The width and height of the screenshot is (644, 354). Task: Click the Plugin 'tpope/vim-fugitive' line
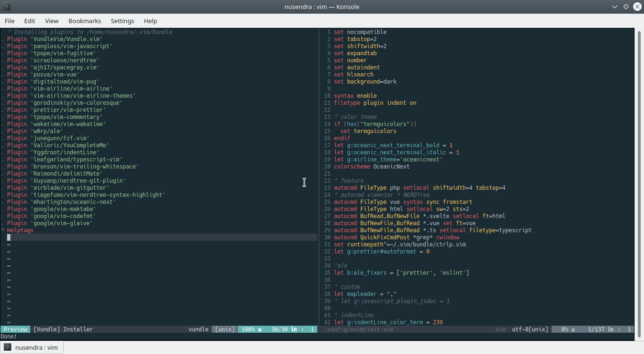(x=51, y=53)
